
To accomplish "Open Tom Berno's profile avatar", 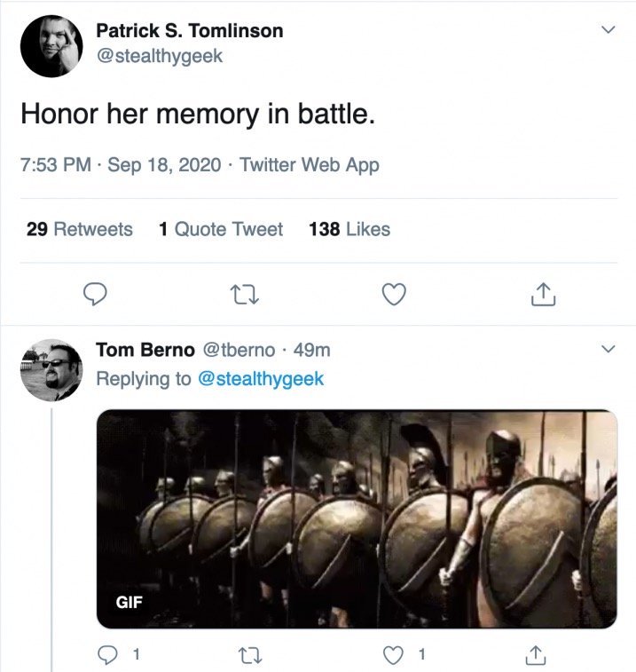I will coord(51,370).
